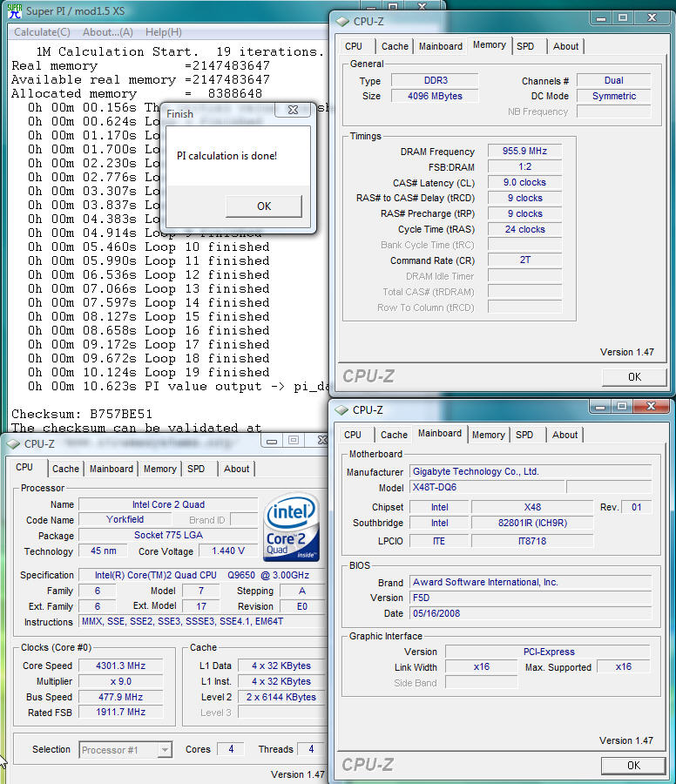The image size is (676, 784).
Task: Click the BIOS Version F5D field
Action: tap(531, 598)
